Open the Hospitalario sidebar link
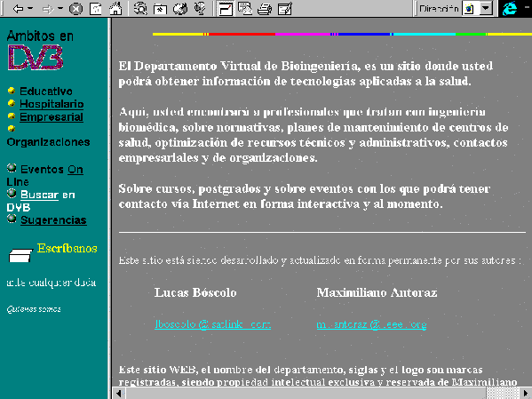 click(x=52, y=104)
